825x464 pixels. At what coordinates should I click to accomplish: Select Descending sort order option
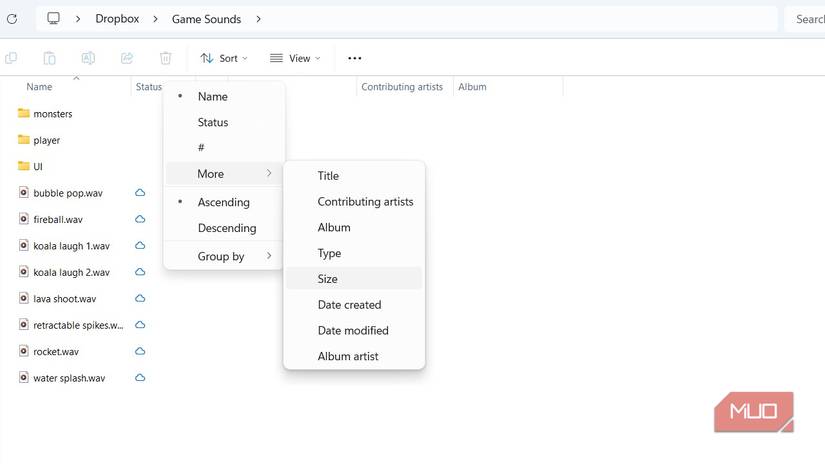click(x=224, y=228)
